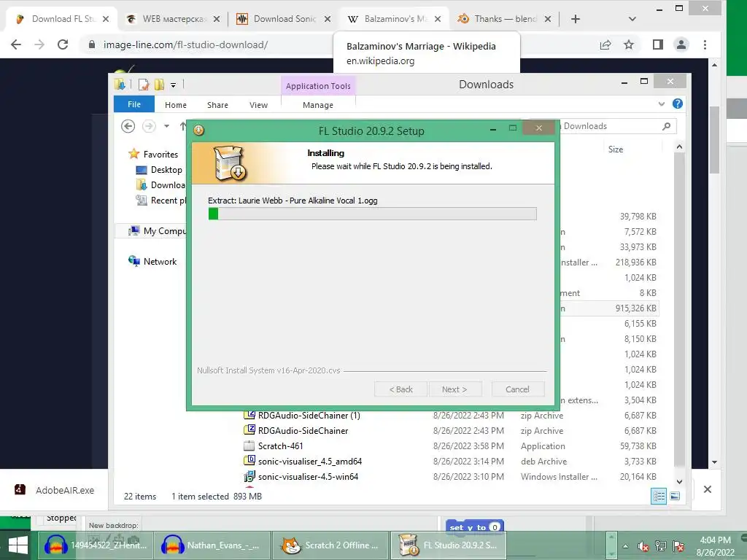Go forward in Explorer navigation

(x=149, y=126)
